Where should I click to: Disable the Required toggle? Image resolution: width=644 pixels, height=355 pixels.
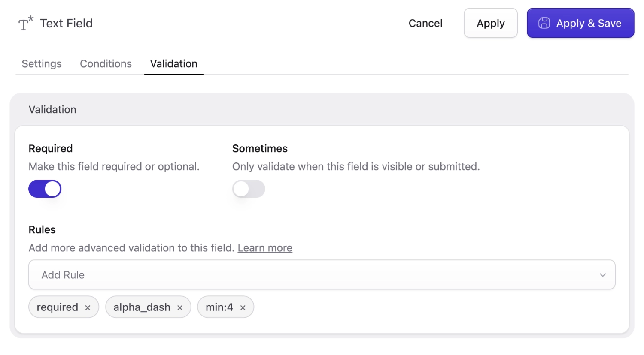click(x=45, y=189)
